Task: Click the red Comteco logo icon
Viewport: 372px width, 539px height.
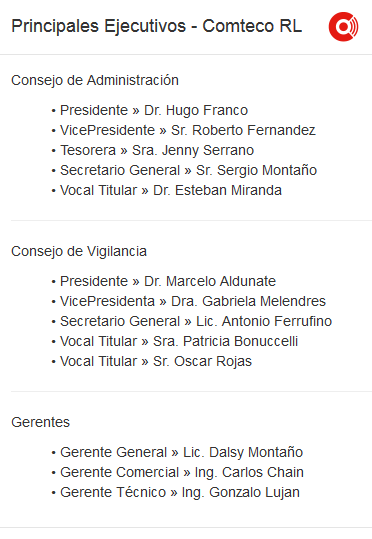Action: click(x=343, y=26)
